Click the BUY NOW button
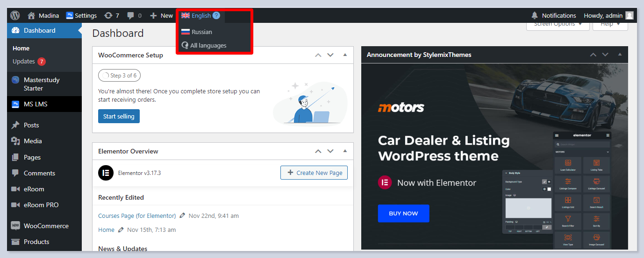This screenshot has height=258, width=644. pyautogui.click(x=403, y=213)
